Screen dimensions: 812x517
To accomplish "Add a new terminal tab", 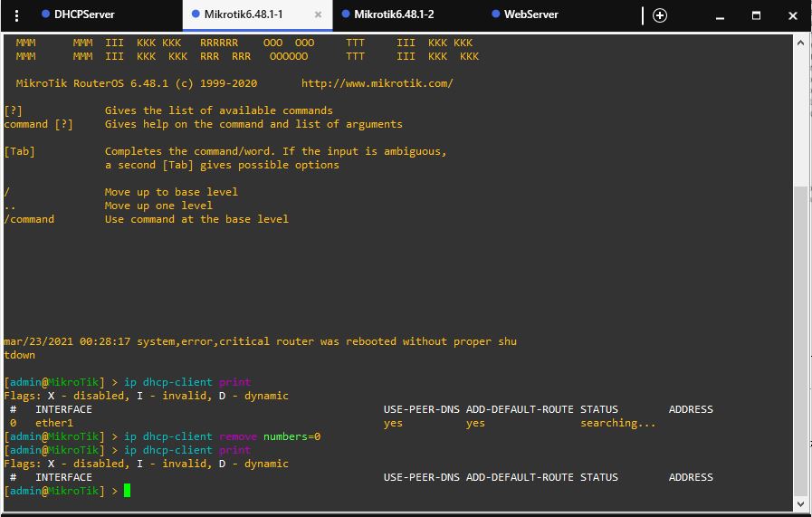I will click(x=659, y=15).
